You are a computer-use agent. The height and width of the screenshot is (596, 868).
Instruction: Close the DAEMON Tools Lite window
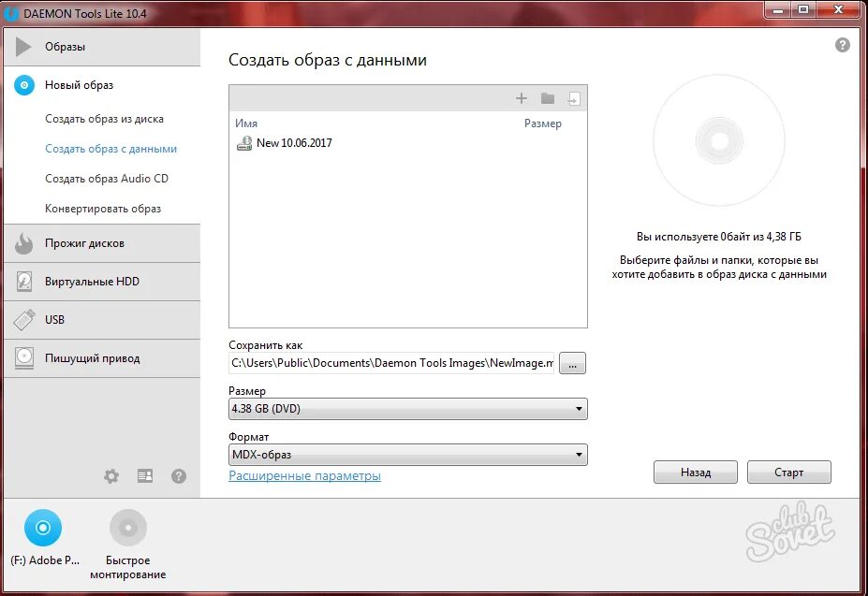839,10
